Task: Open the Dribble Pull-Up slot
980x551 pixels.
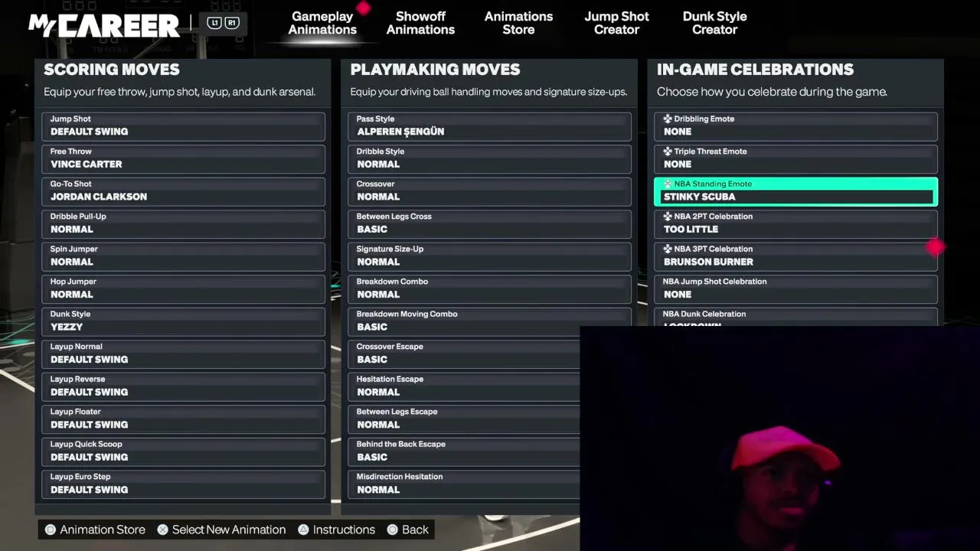Action: tap(184, 224)
